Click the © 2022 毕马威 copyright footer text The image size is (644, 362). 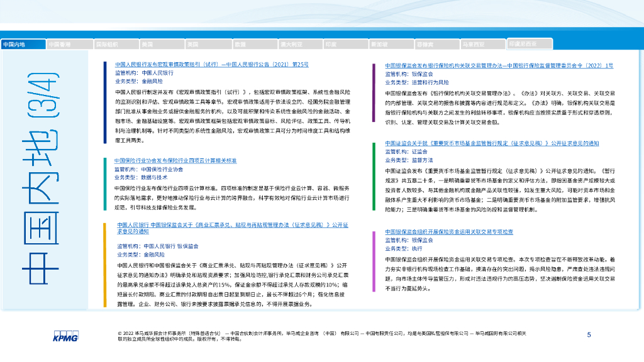(x=322, y=336)
